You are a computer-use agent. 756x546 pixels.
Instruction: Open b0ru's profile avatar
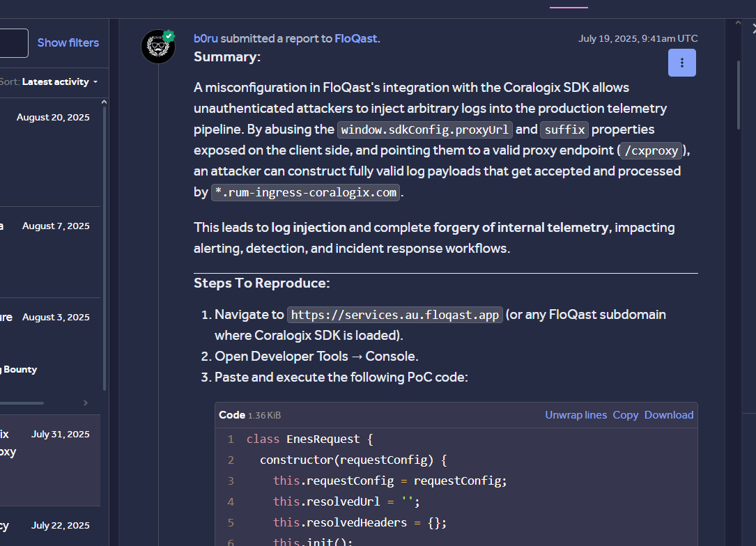158,46
